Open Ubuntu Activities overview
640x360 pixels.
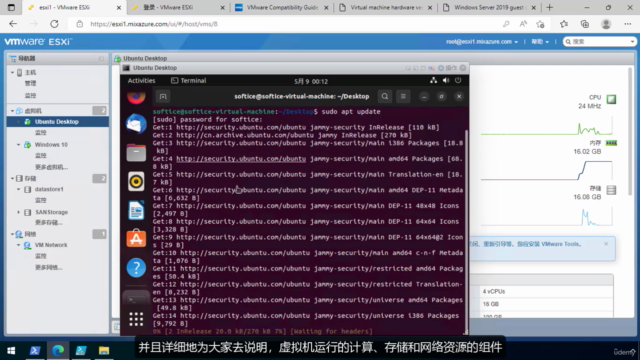141,81
